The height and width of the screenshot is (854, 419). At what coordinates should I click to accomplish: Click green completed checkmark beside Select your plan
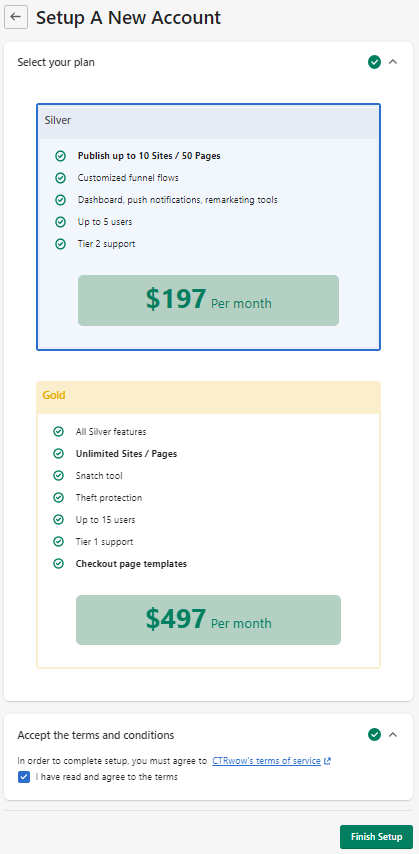374,62
